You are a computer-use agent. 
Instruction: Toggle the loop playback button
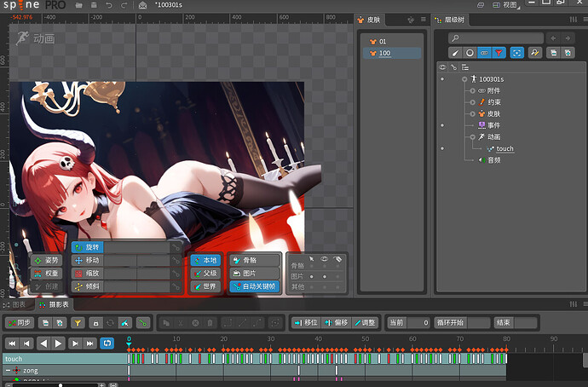pyautogui.click(x=107, y=344)
